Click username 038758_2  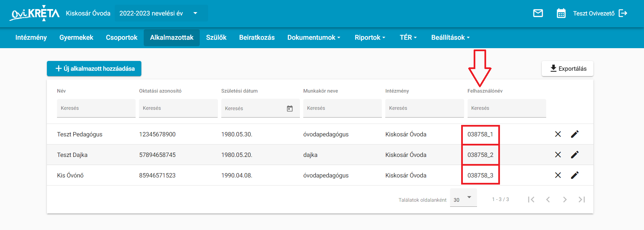click(x=480, y=155)
